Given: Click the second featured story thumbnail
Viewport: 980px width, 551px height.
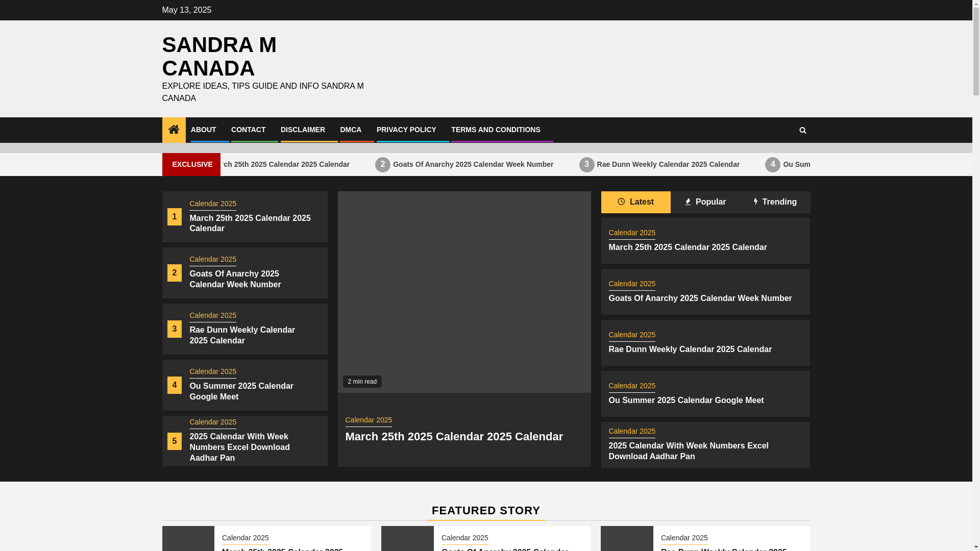Looking at the screenshot, I should 407,538.
